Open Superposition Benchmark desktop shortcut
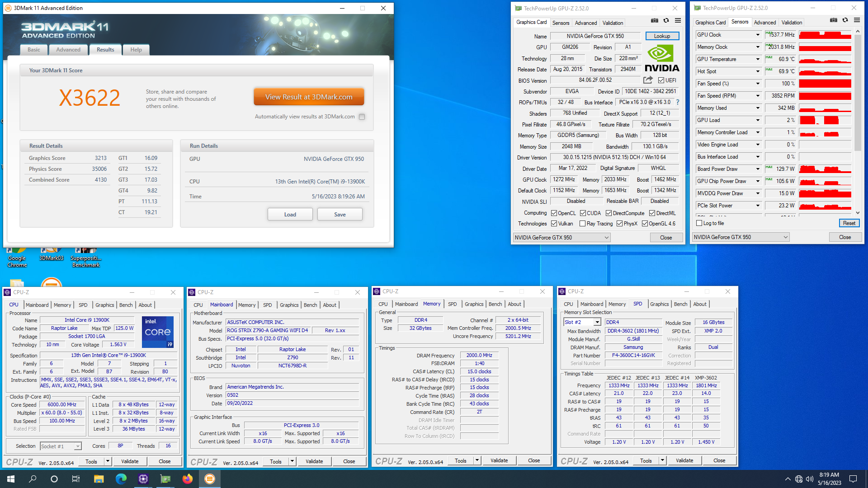 pos(86,256)
